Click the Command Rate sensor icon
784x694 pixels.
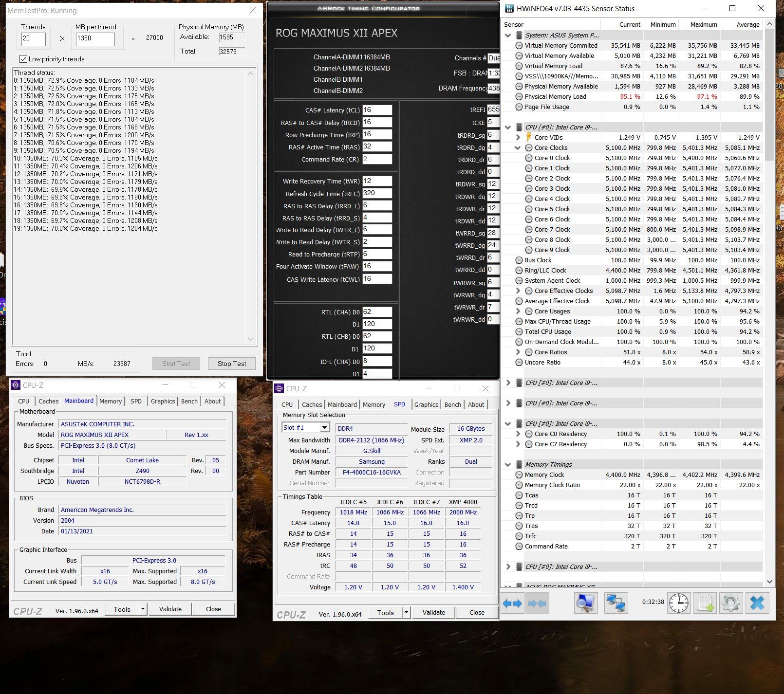[519, 546]
